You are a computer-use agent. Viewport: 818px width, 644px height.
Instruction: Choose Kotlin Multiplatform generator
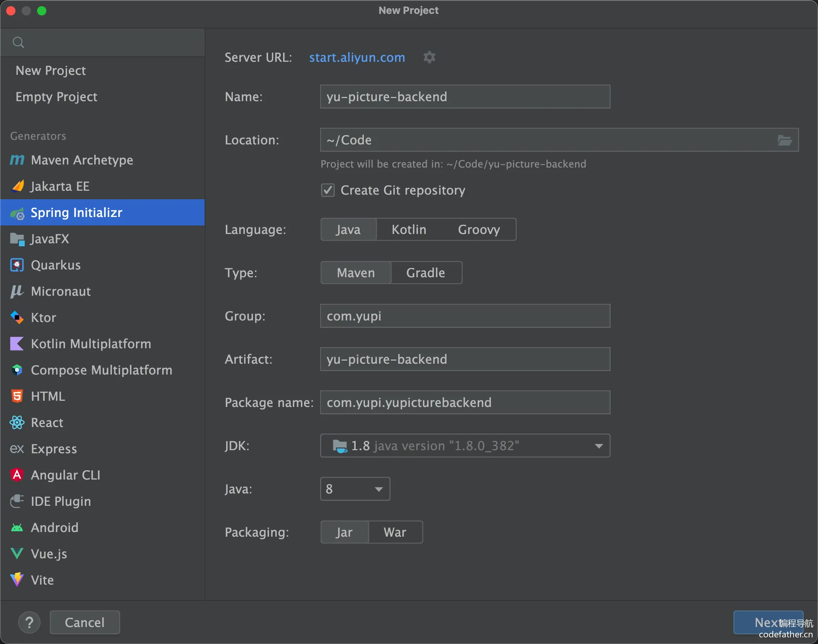click(x=103, y=344)
